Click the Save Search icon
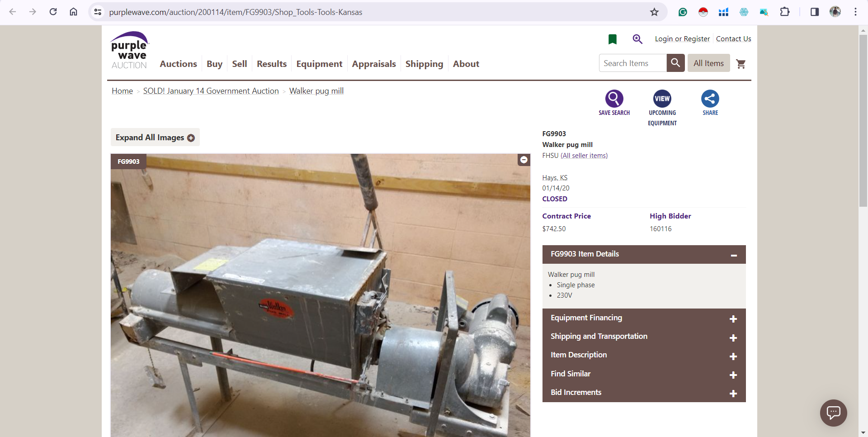This screenshot has width=868, height=437. pos(614,99)
